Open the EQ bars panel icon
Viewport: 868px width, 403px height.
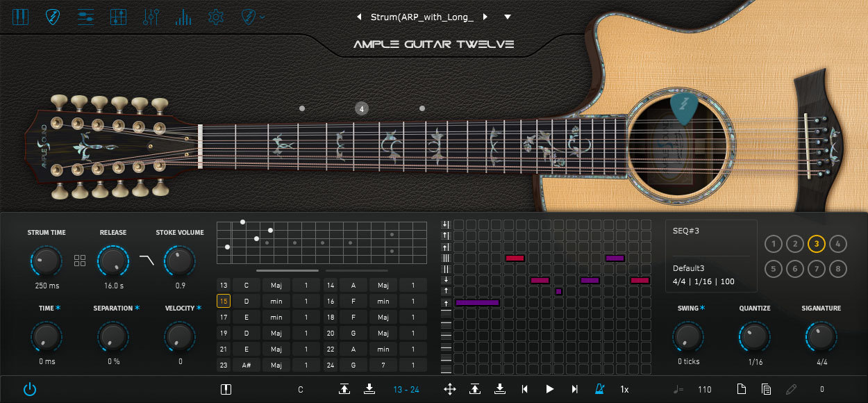pos(183,17)
